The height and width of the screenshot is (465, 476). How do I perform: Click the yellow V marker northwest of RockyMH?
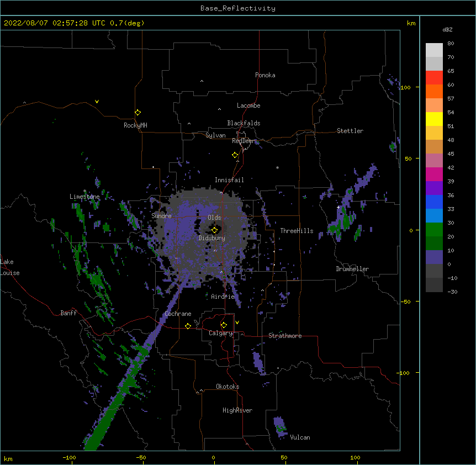point(97,102)
